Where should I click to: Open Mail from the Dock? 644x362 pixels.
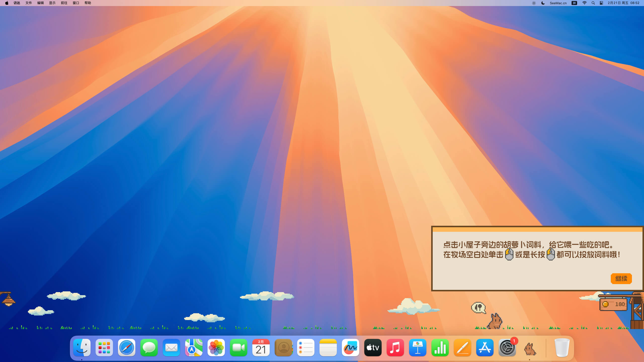(x=171, y=348)
